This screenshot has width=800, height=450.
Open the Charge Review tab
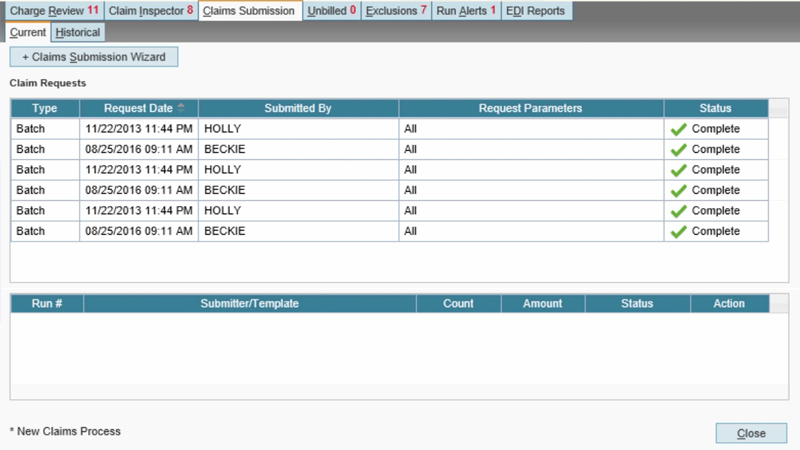tap(53, 11)
